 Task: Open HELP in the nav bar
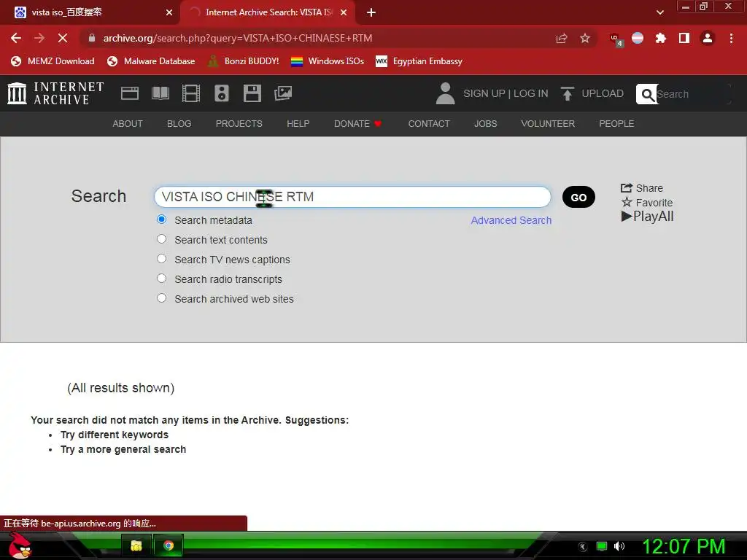298,124
